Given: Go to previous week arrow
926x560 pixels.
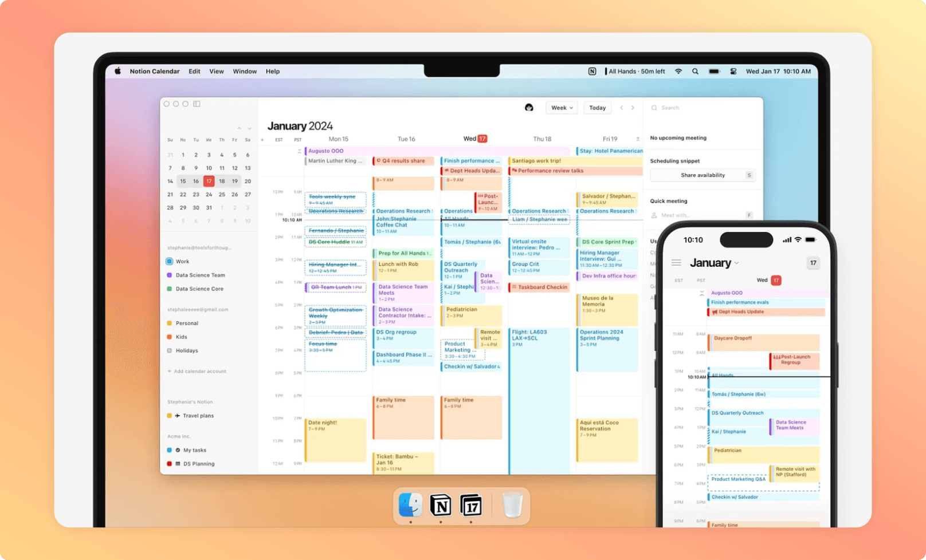Looking at the screenshot, I should point(622,108).
